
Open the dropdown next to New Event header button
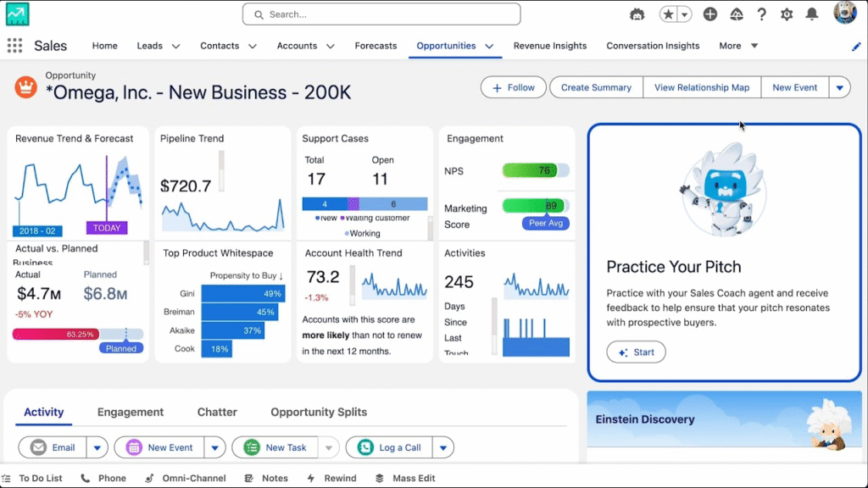839,87
